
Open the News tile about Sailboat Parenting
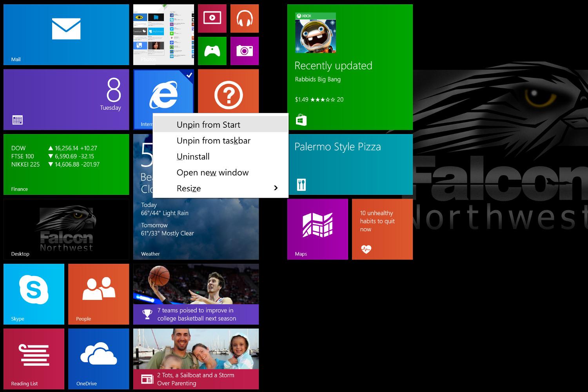pos(196,359)
